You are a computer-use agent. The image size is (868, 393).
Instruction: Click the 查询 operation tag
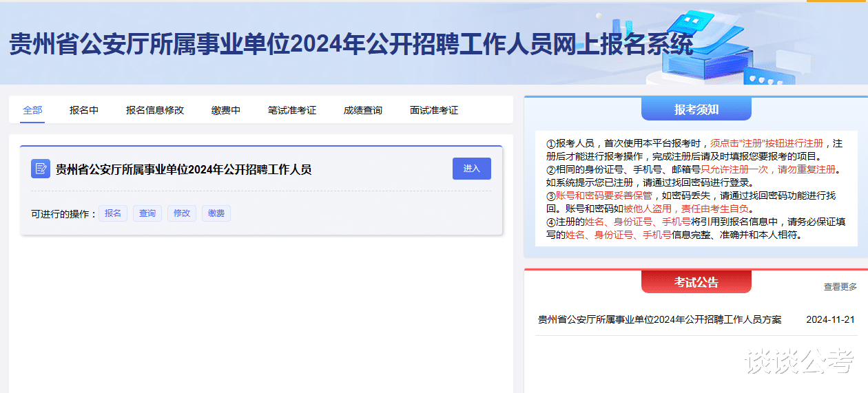pos(147,213)
